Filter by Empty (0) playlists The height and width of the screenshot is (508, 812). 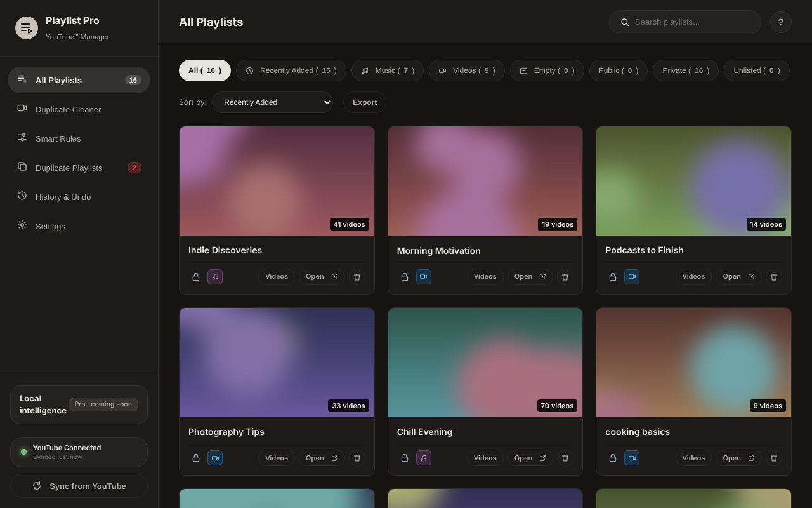click(x=547, y=70)
